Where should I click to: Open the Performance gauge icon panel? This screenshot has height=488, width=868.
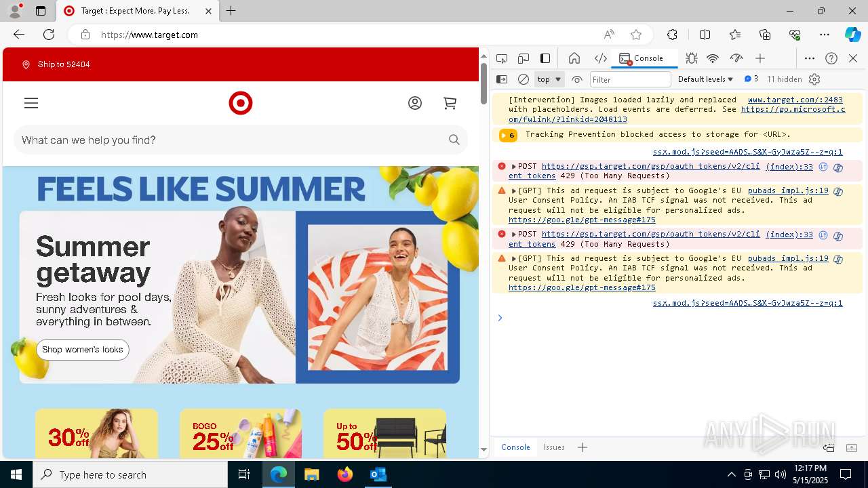[736, 58]
